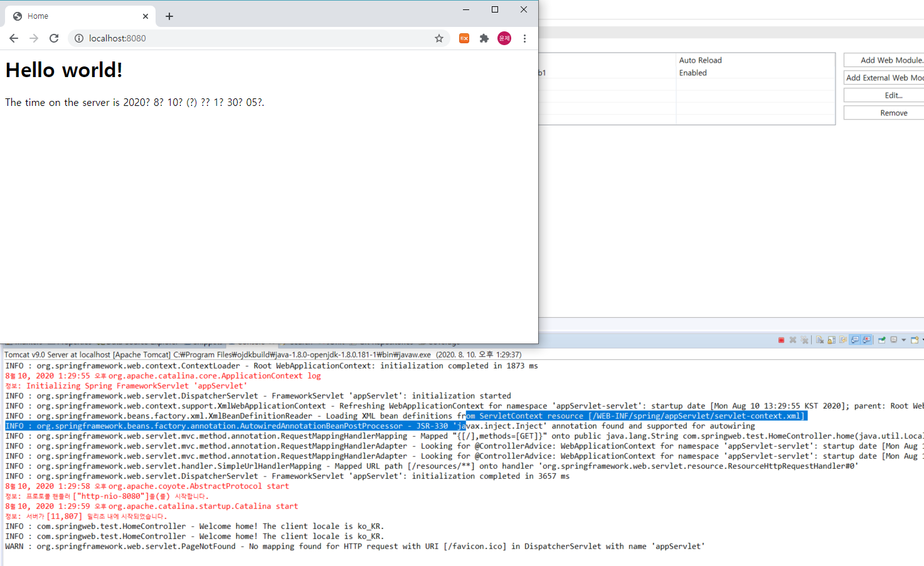Click the ContextLoader initialization completed log line
Screen dimensions: 924x566
272,366
